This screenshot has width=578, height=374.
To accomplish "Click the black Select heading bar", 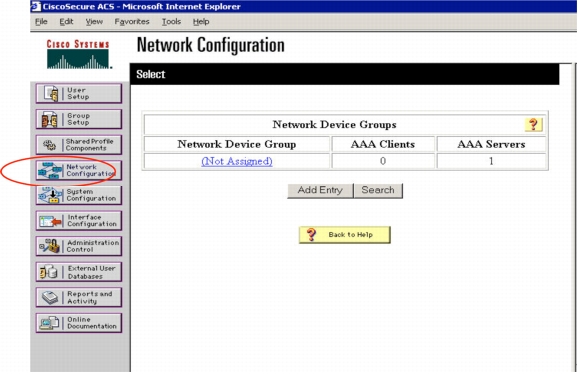I will [x=344, y=74].
